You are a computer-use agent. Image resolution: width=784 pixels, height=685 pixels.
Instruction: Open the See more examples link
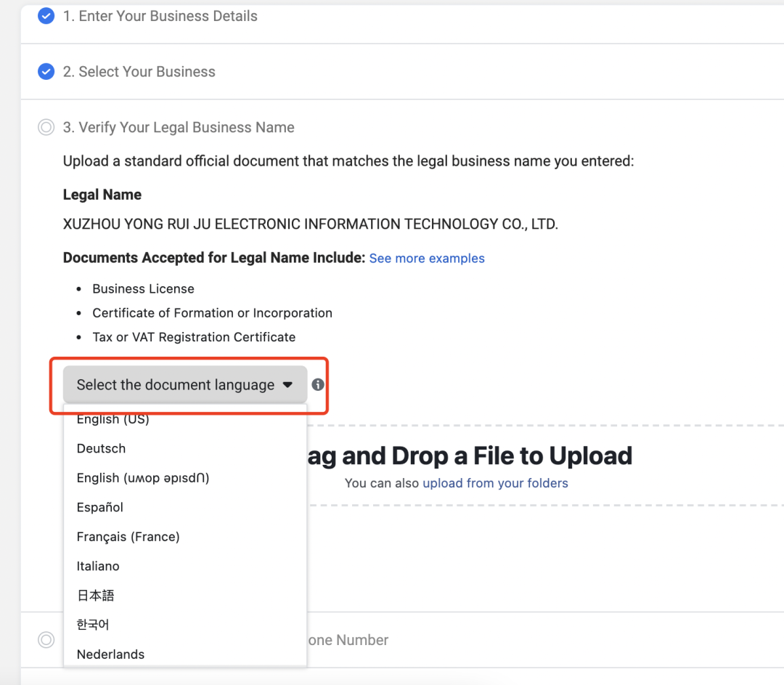(427, 259)
